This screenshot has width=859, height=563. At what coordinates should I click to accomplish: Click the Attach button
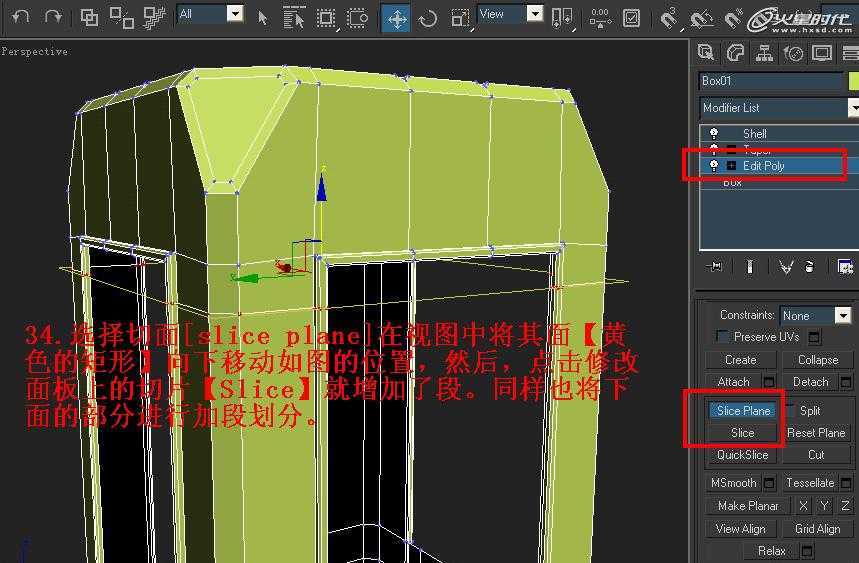point(734,382)
